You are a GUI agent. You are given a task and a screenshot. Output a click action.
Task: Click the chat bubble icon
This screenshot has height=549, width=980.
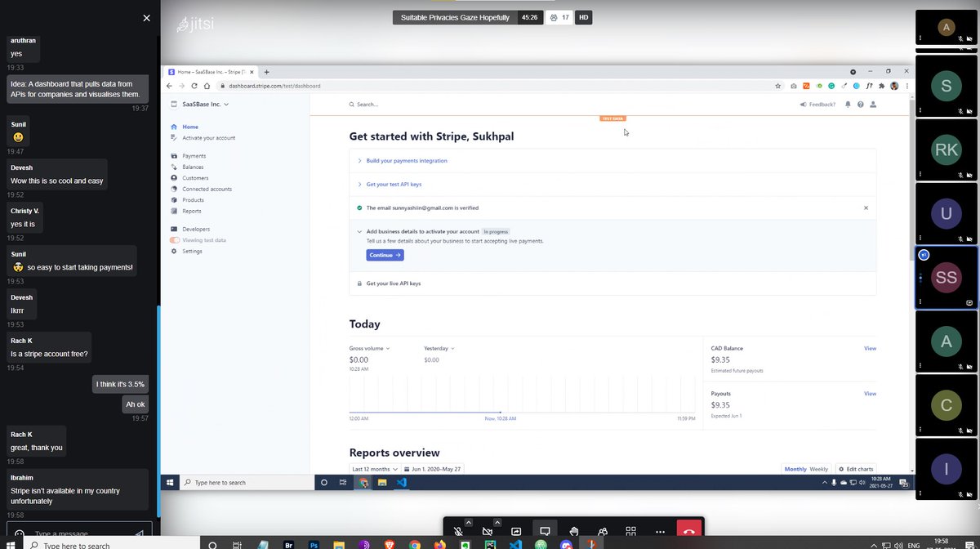[545, 531]
